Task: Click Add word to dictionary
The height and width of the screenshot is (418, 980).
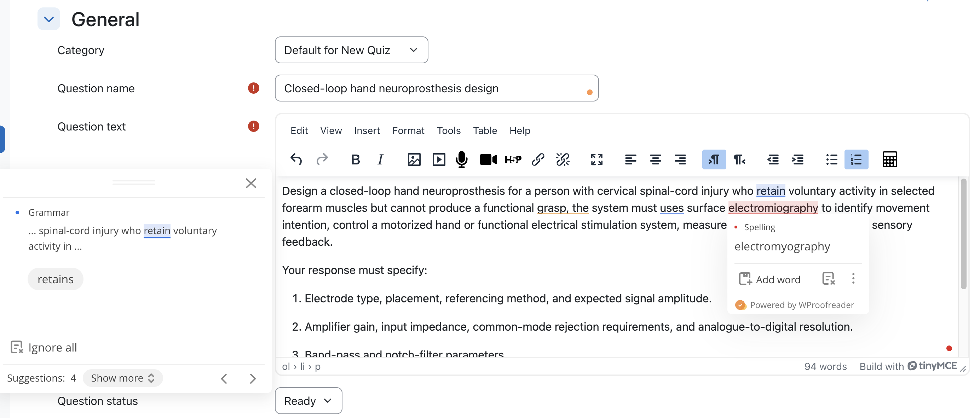Action: (769, 279)
